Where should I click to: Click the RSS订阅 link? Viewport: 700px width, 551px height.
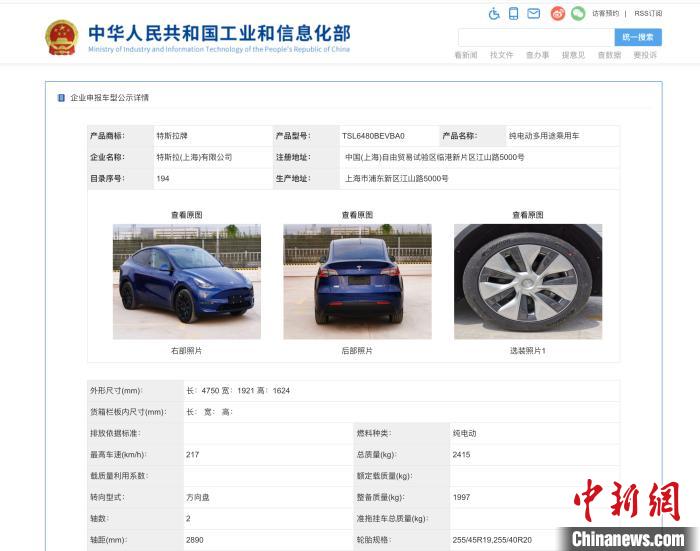648,13
